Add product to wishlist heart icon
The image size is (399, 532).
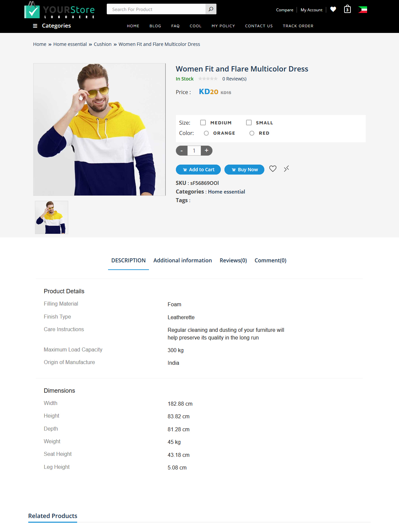pyautogui.click(x=273, y=169)
